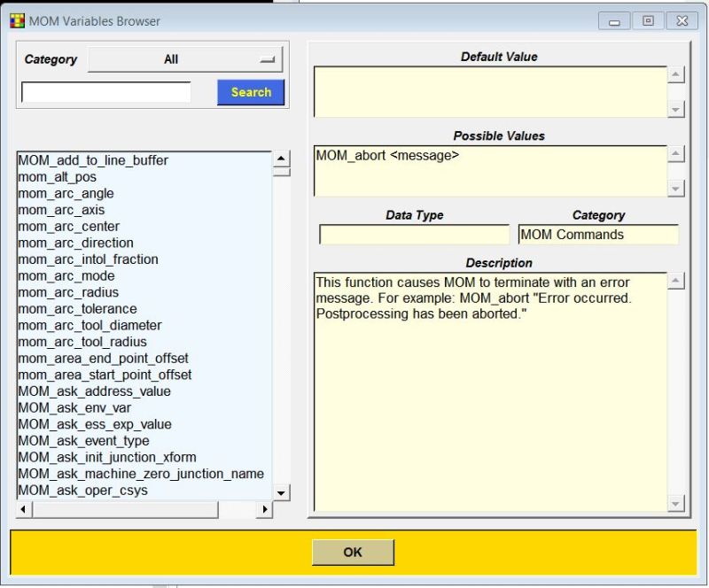This screenshot has width=709, height=588.
Task: Click inside the Default Value text box
Action: pos(491,92)
